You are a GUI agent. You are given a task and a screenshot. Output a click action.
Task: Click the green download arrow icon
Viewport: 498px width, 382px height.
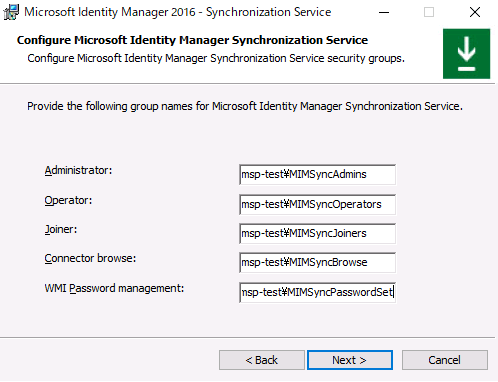(x=466, y=54)
